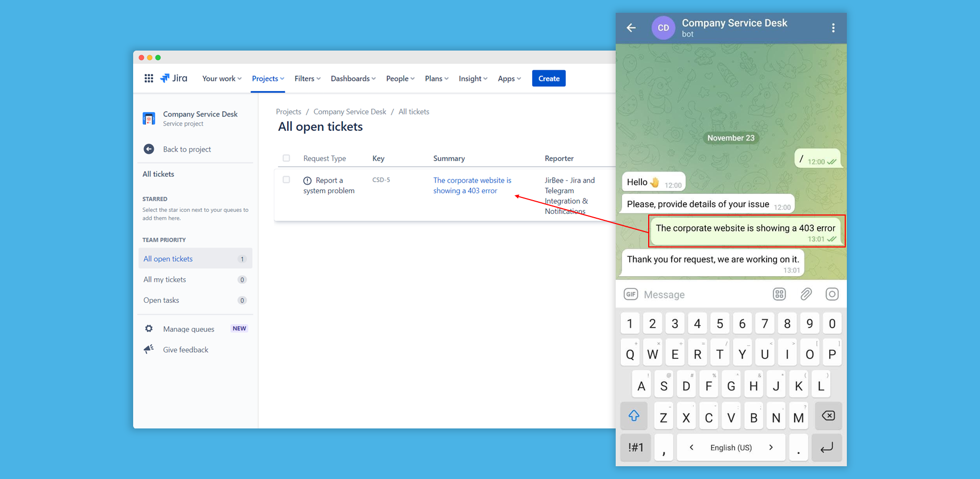This screenshot has width=980, height=479.
Task: Select all tickets with the header checkbox
Action: (287, 158)
